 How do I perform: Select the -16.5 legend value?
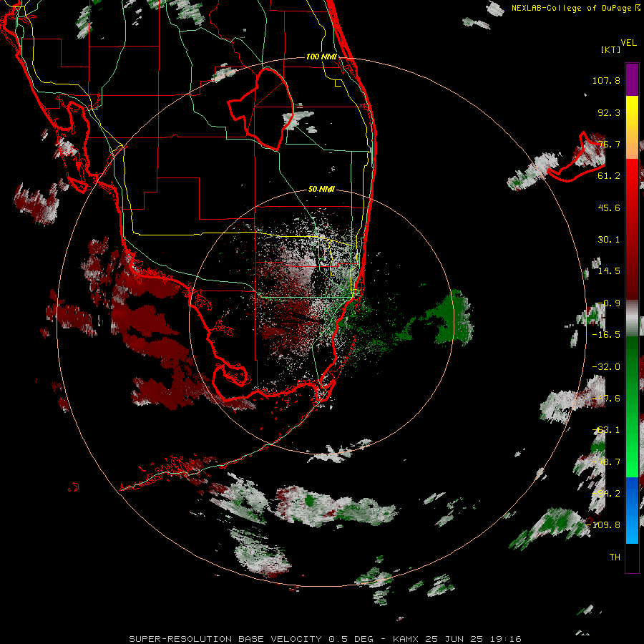click(x=606, y=335)
